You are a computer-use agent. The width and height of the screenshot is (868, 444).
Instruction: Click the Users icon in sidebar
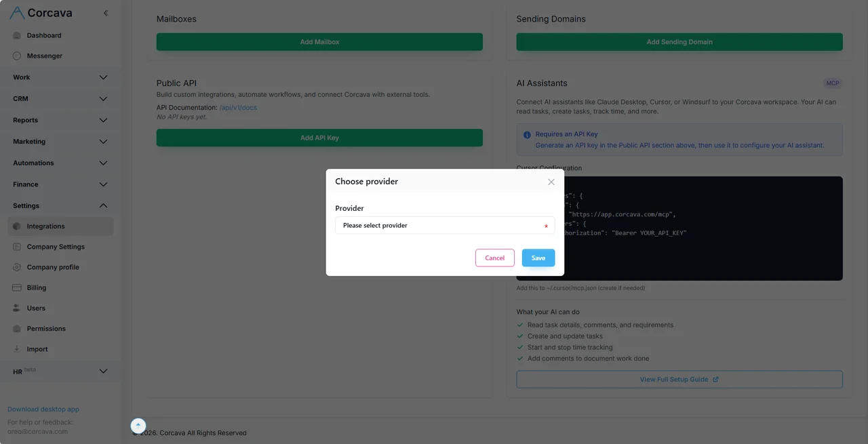(x=17, y=308)
